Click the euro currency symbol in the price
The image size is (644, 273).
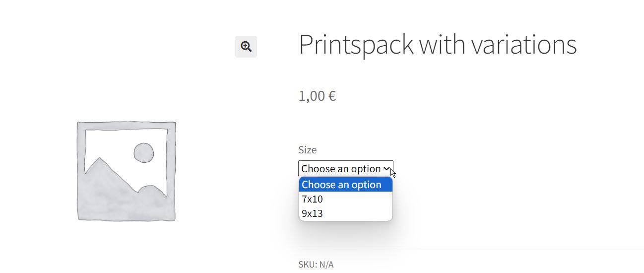coord(332,96)
